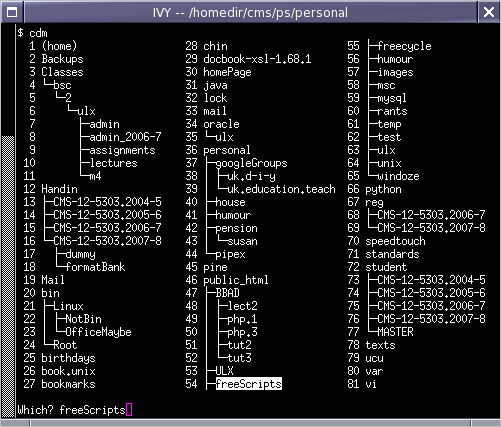Click entry 53 ULX
This screenshot has height=427, width=501.
(224, 371)
